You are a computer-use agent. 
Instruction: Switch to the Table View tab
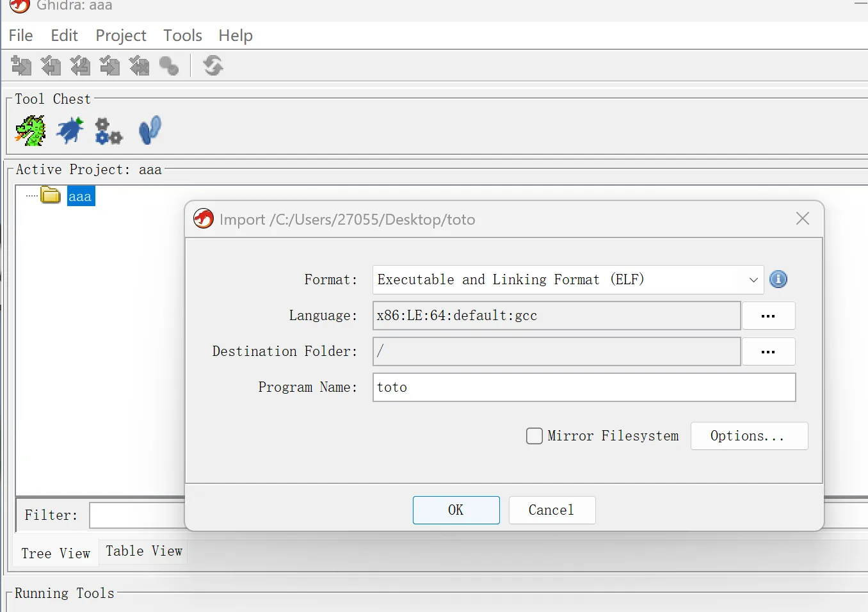144,551
